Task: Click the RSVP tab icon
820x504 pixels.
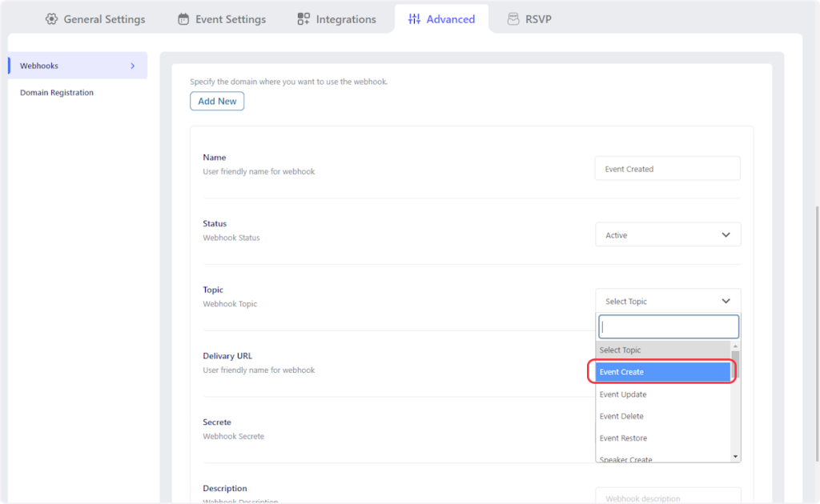Action: [513, 19]
